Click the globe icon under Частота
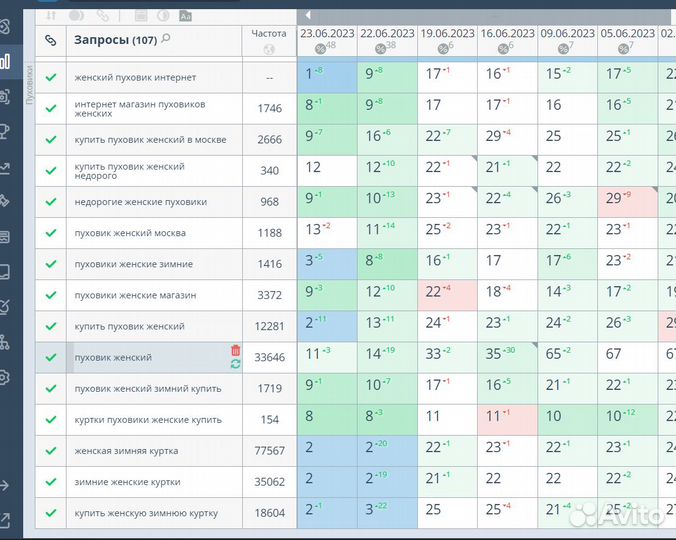Viewport: 676px width, 540px height. click(269, 49)
